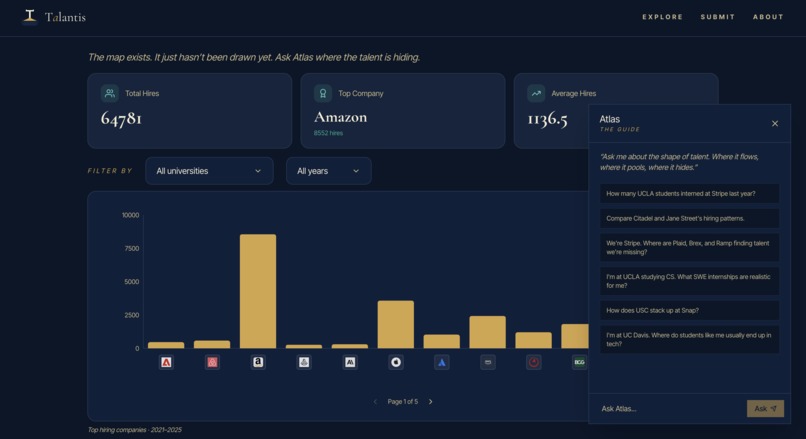Viewport: 806px width, 439px height.
Task: Pick 'How many UCLA students interned at Stripe' suggestion
Action: coord(689,193)
